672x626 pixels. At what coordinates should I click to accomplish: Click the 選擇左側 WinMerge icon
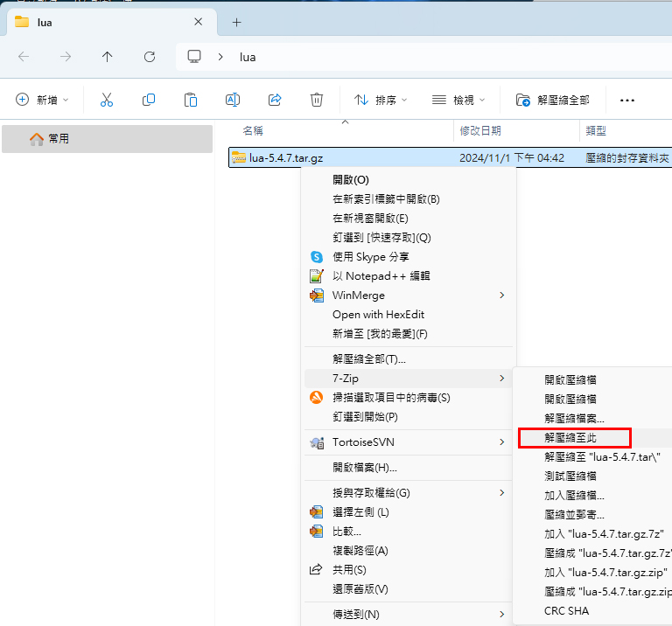click(x=316, y=512)
